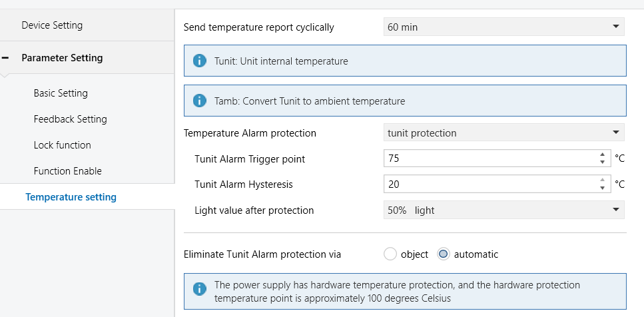The image size is (644, 317).
Task: Open Light value after protection dropdown
Action: pyautogui.click(x=503, y=210)
